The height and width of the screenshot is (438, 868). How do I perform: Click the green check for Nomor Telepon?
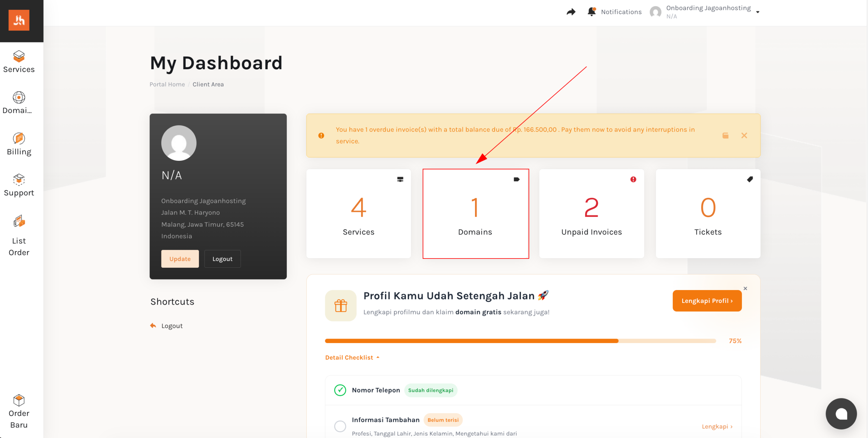coord(340,390)
